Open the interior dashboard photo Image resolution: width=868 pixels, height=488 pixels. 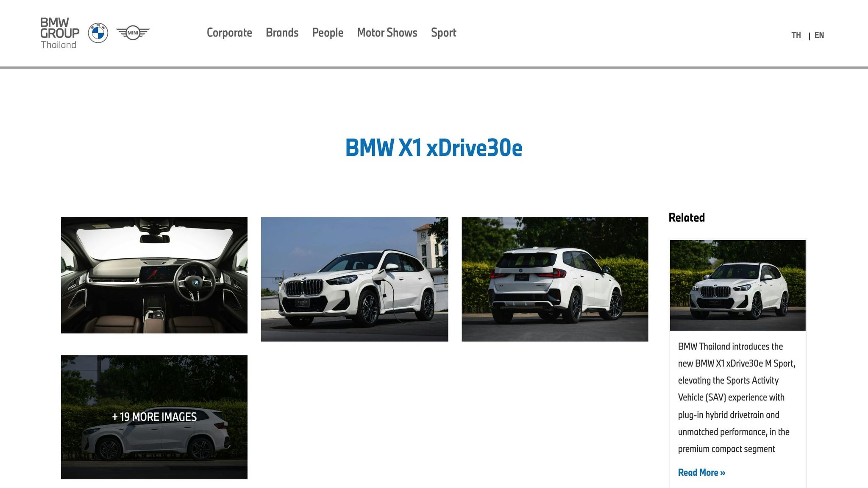[x=154, y=275]
